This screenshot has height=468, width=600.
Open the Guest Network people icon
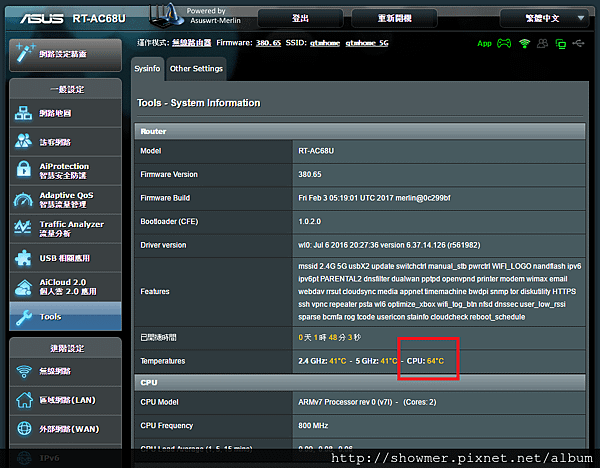(23, 141)
